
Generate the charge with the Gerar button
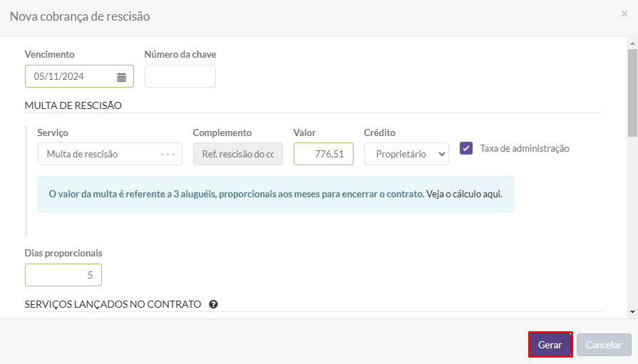550,345
